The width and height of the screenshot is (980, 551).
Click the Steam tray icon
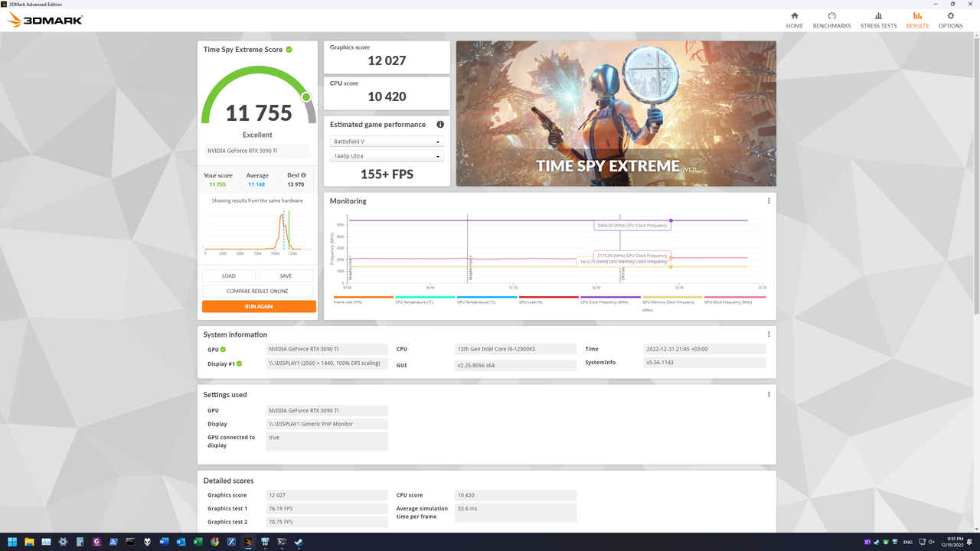coord(877,542)
